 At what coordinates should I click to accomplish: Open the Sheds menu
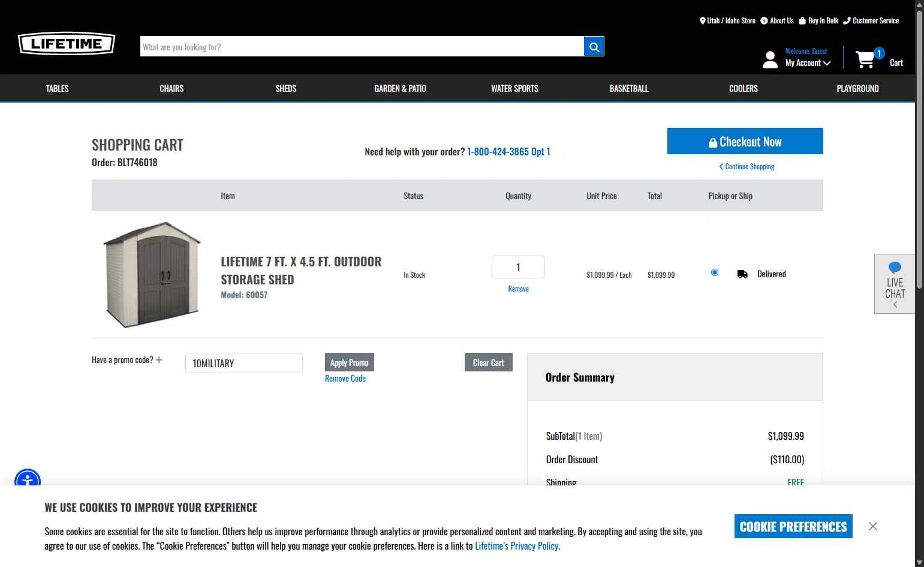tap(286, 88)
